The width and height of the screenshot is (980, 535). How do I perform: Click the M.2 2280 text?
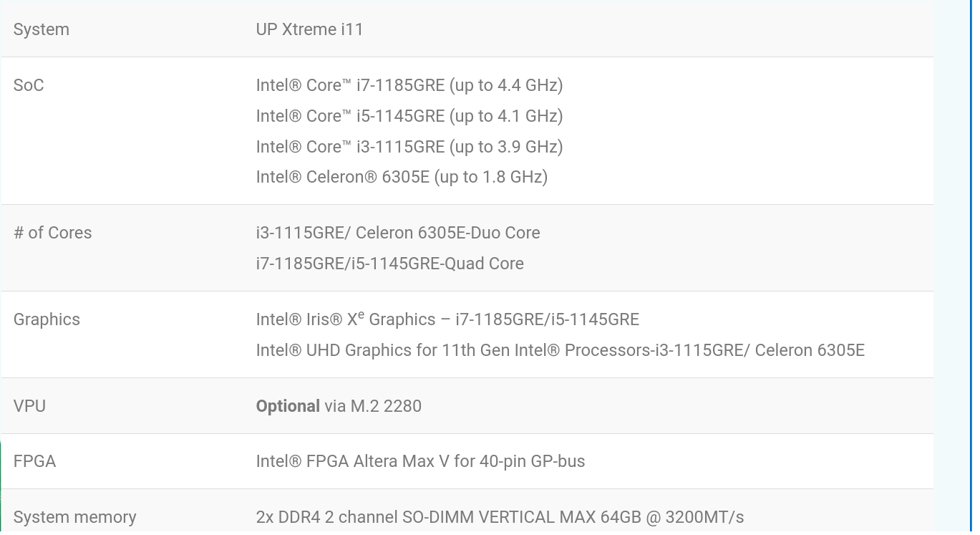tap(386, 406)
